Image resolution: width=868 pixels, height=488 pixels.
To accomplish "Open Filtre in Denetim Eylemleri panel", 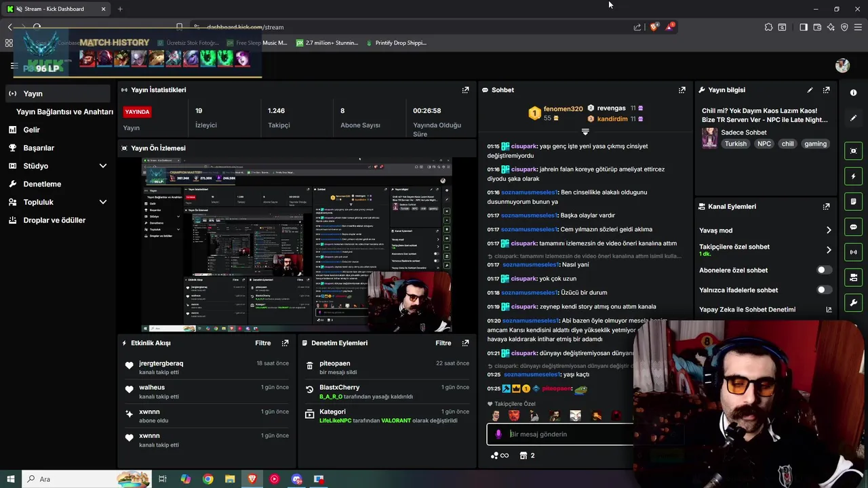I will point(443,343).
